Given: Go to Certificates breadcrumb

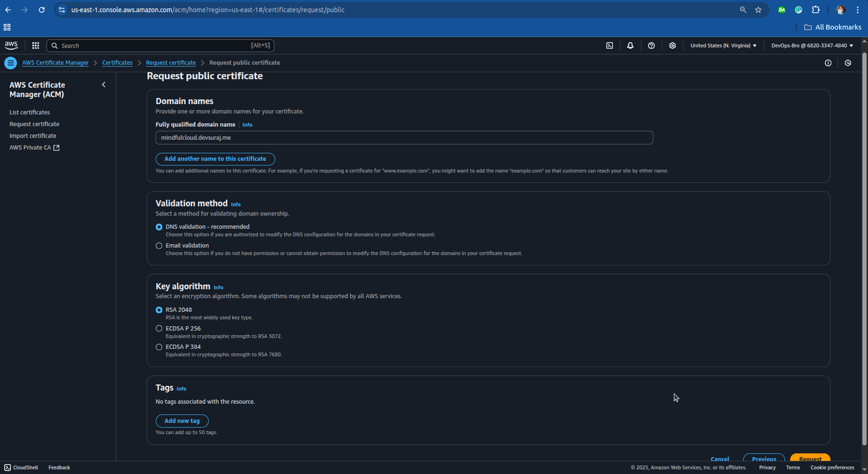Looking at the screenshot, I should point(117,63).
